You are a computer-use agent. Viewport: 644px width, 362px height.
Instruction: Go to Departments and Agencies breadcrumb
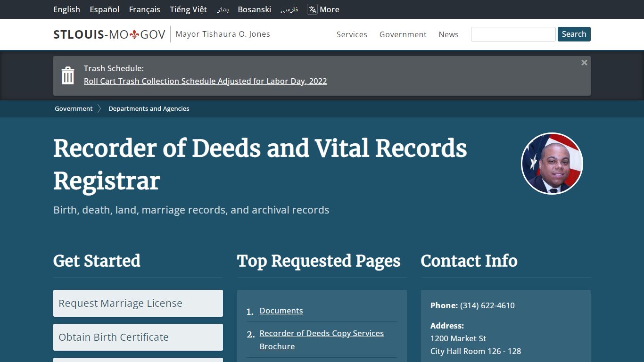pos(149,108)
